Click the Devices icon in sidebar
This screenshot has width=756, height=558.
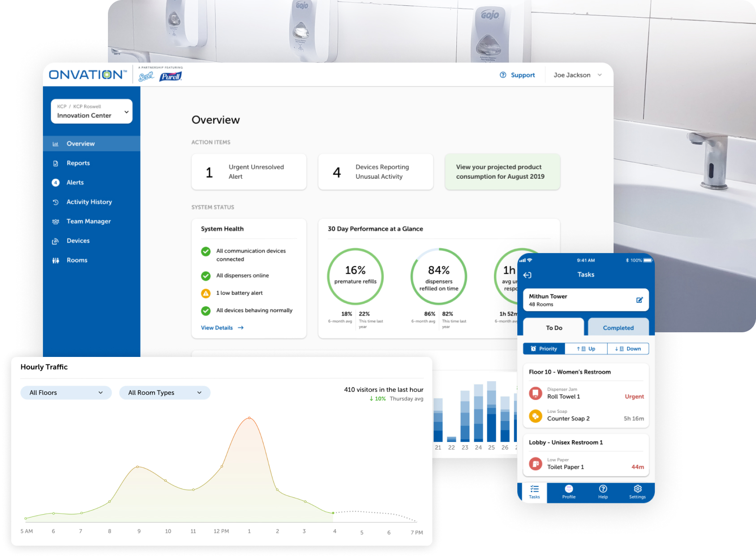(56, 241)
